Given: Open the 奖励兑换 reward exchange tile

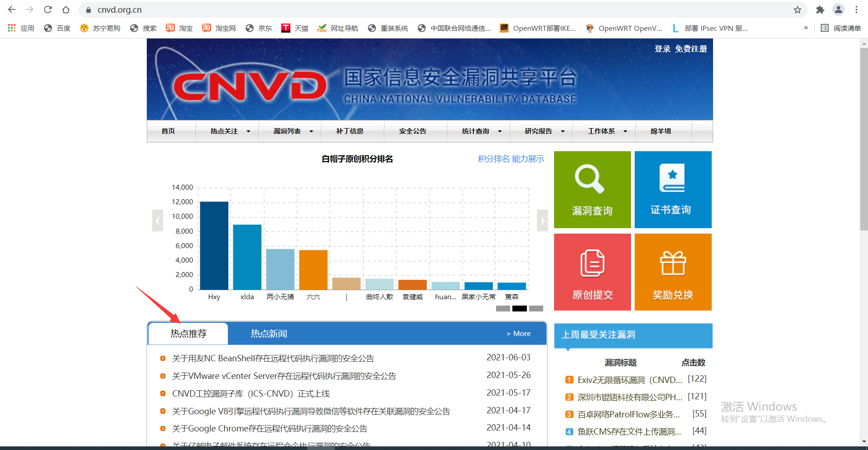Looking at the screenshot, I should (x=673, y=272).
